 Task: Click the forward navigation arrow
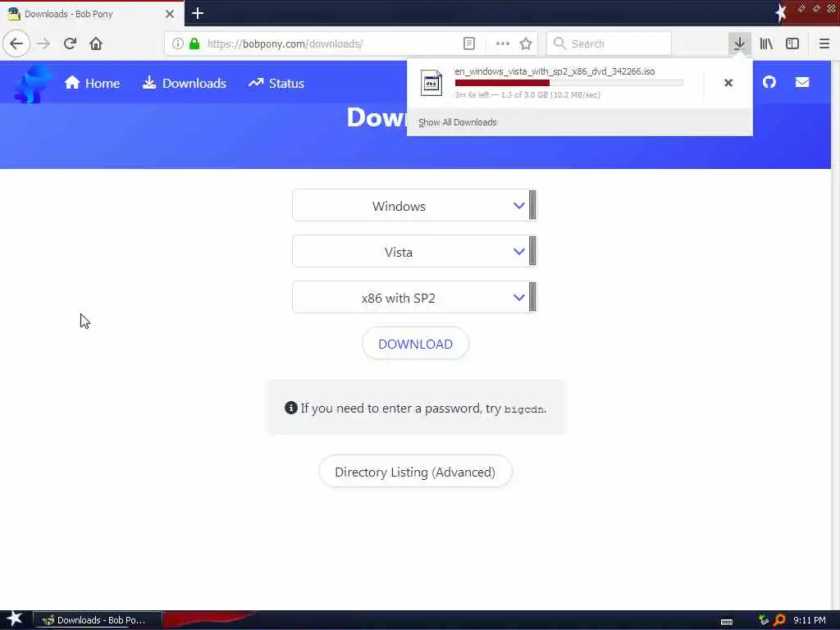point(44,43)
